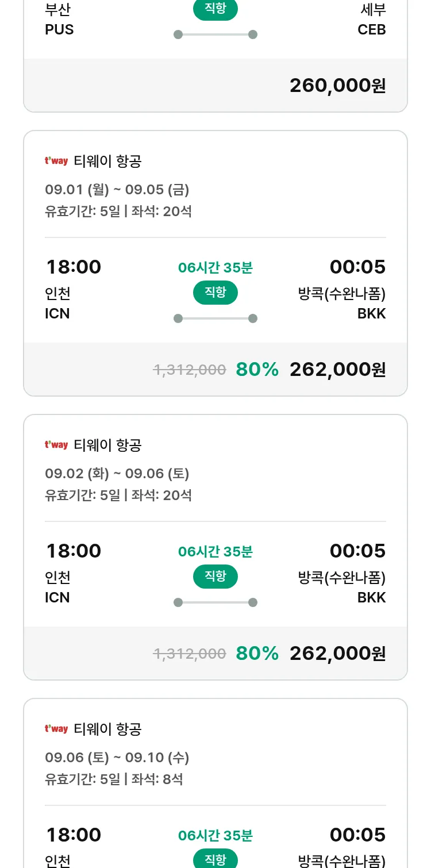The width and height of the screenshot is (431, 868).
Task: Tap the 직항 badge on the Busan–Cebu card
Action: (215, 9)
